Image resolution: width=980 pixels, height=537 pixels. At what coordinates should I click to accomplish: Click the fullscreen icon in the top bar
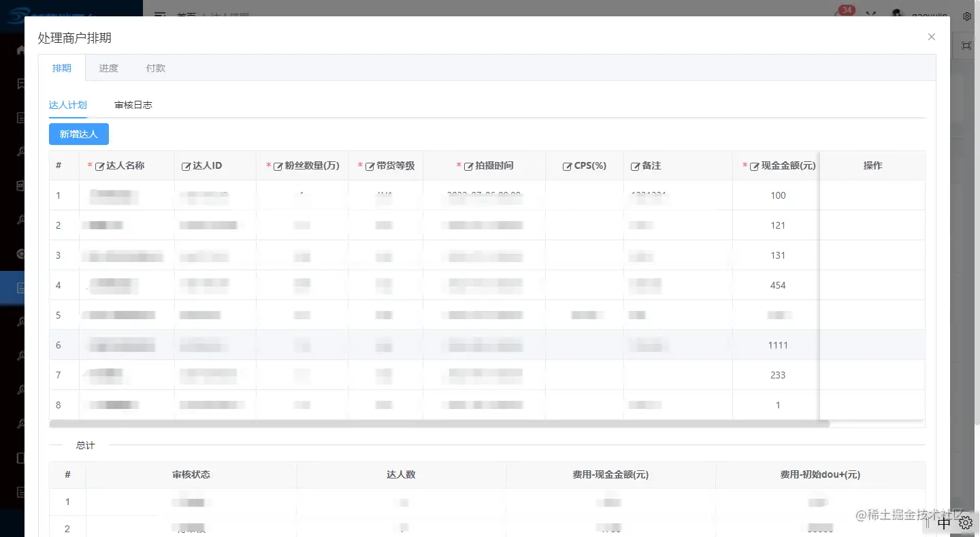point(870,14)
